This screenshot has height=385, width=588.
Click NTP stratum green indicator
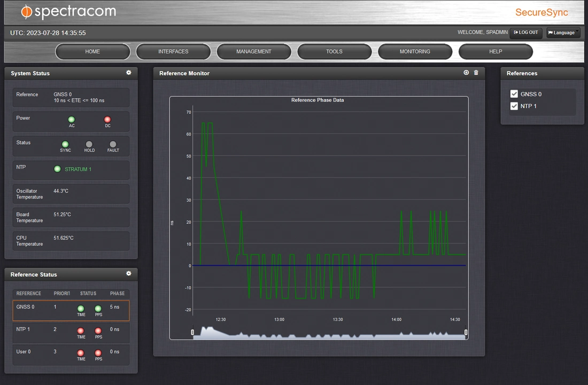coord(57,169)
